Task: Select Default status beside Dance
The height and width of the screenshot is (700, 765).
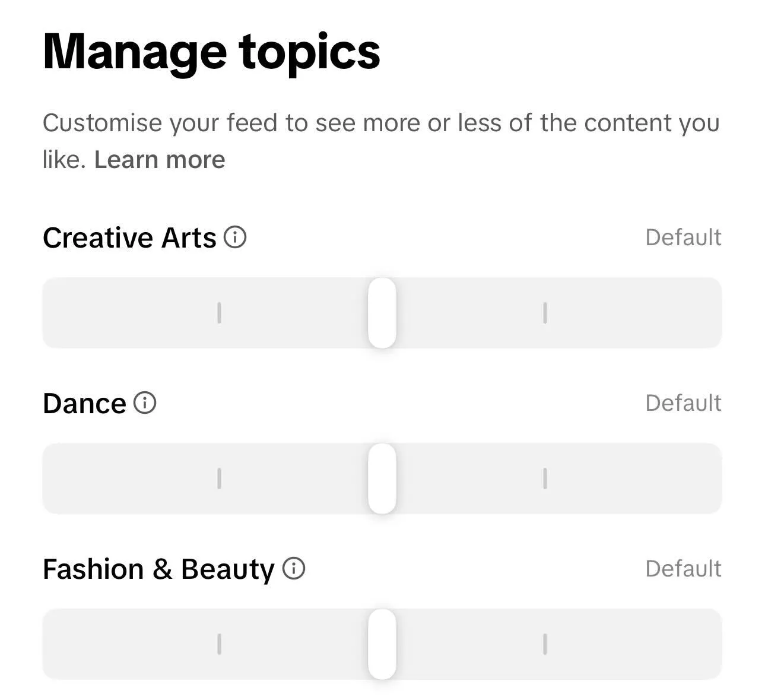Action: click(x=683, y=403)
